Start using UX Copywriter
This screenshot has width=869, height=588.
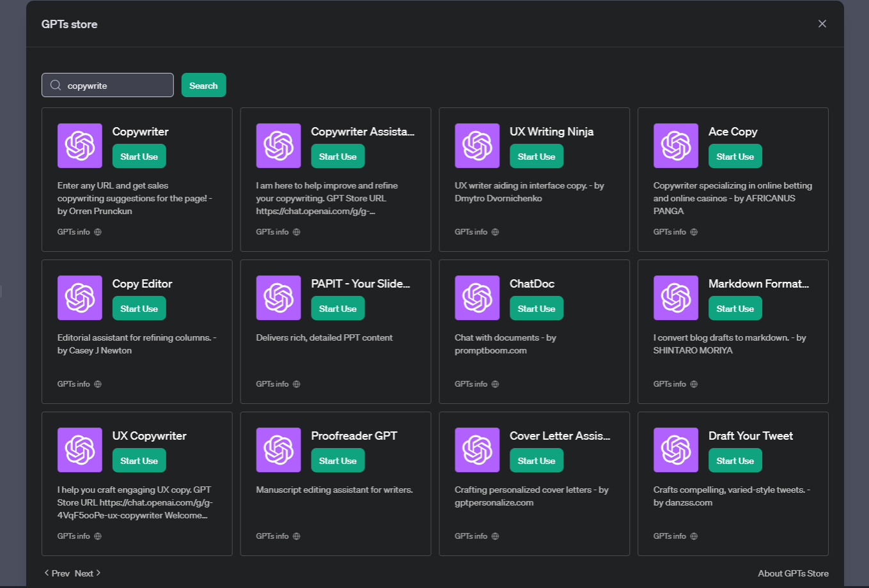(x=139, y=461)
